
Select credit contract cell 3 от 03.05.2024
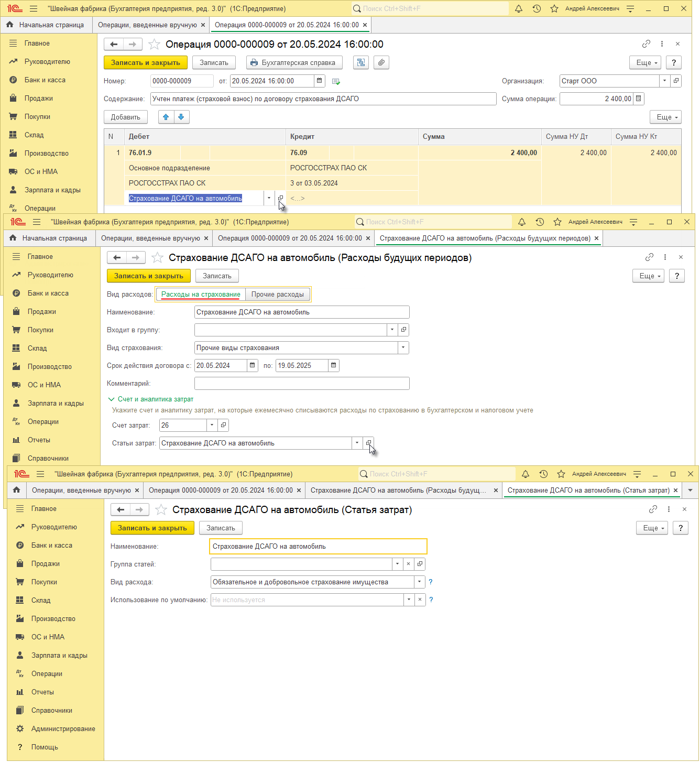[x=352, y=183]
